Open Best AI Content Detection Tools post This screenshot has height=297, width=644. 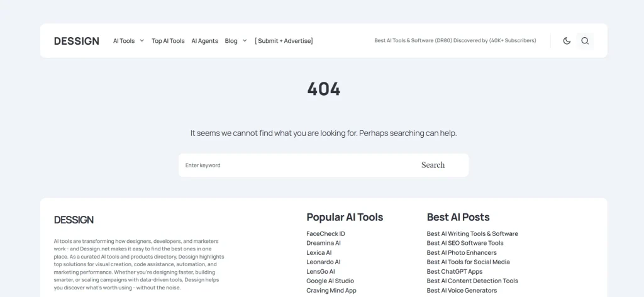tap(472, 281)
